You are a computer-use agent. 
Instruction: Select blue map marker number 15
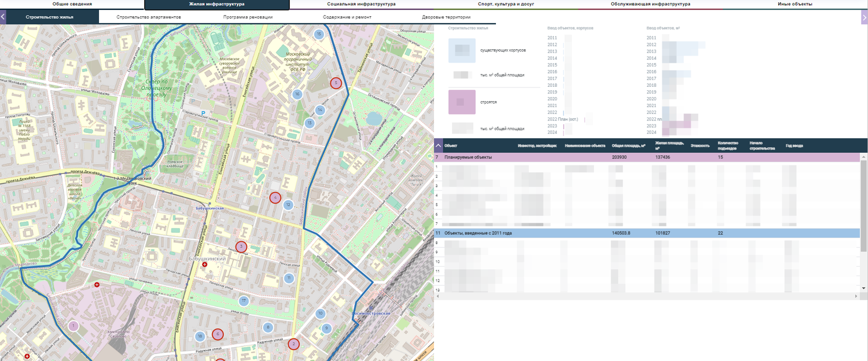[319, 35]
